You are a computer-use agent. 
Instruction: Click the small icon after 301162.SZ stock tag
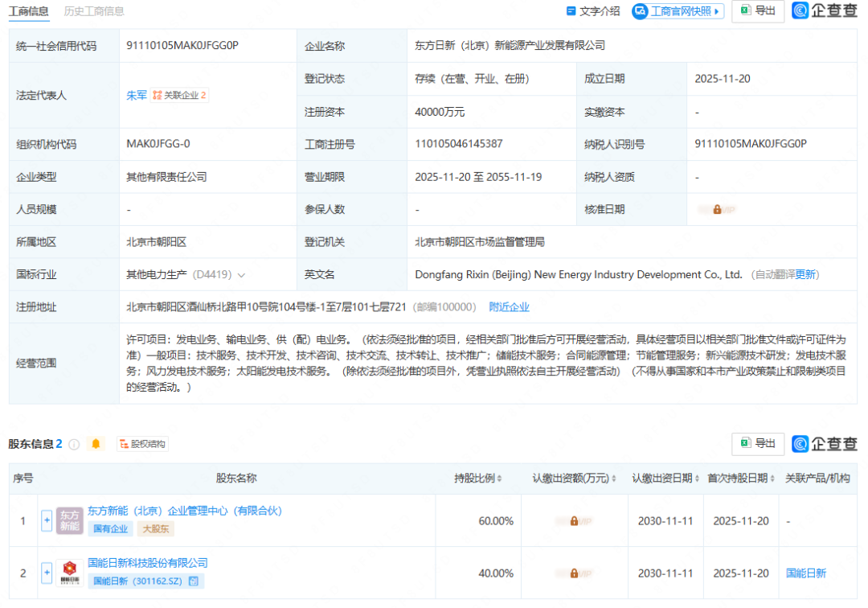click(194, 581)
